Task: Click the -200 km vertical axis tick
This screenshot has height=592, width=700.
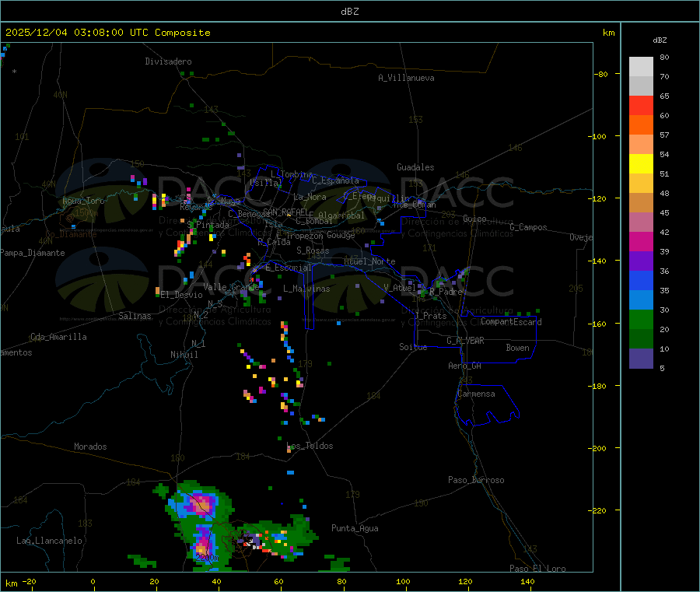Action: click(x=599, y=448)
